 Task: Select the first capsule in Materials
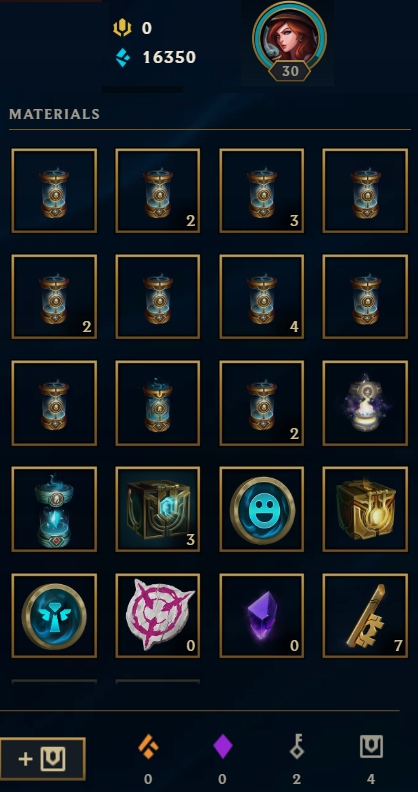54,190
